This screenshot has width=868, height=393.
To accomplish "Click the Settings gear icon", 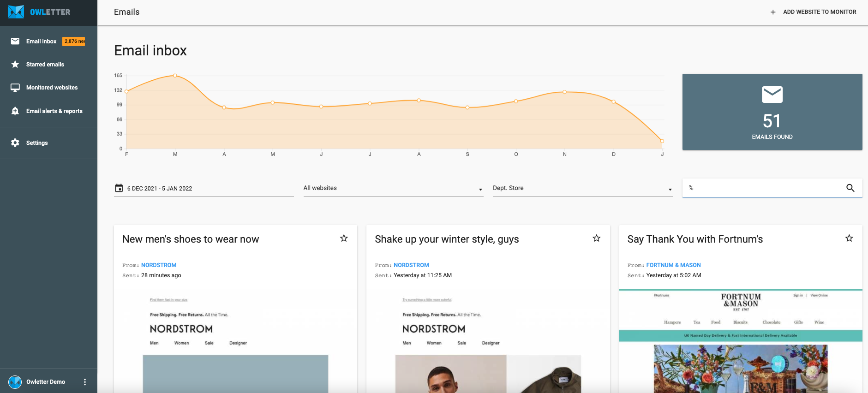I will pyautogui.click(x=15, y=143).
